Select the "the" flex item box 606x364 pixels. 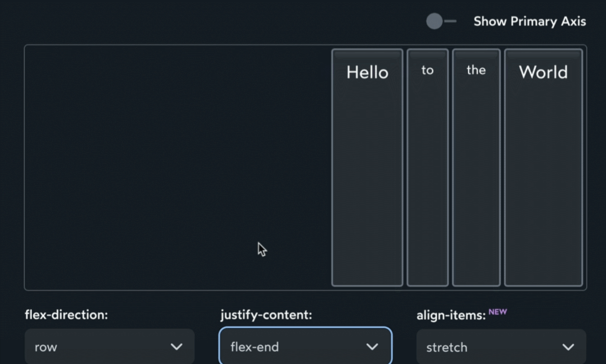pos(476,168)
